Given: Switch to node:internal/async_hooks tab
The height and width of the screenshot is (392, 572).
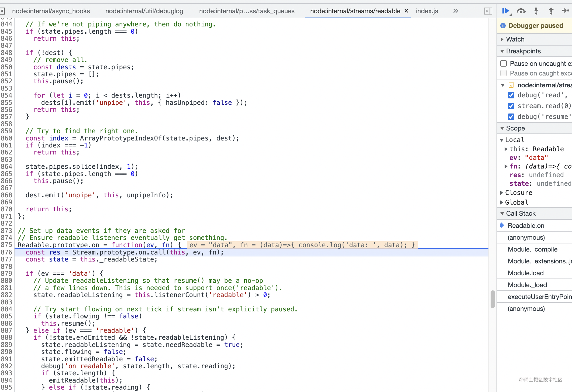Looking at the screenshot, I should pyautogui.click(x=51, y=11).
